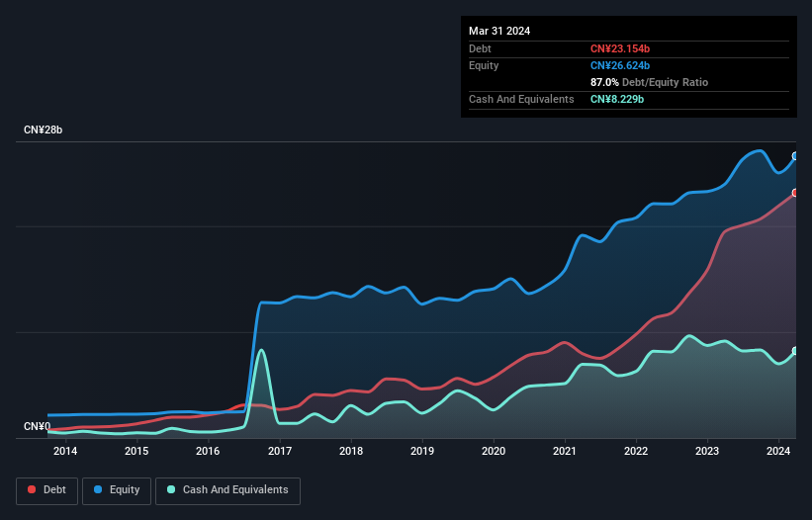The image size is (812, 520).
Task: Click the CN¥26.624b equity value
Action: click(620, 65)
